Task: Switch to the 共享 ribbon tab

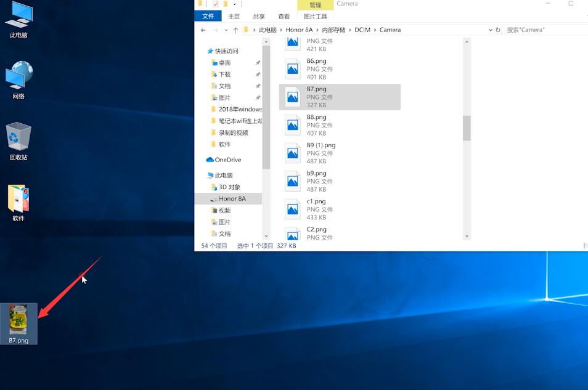Action: click(x=259, y=17)
